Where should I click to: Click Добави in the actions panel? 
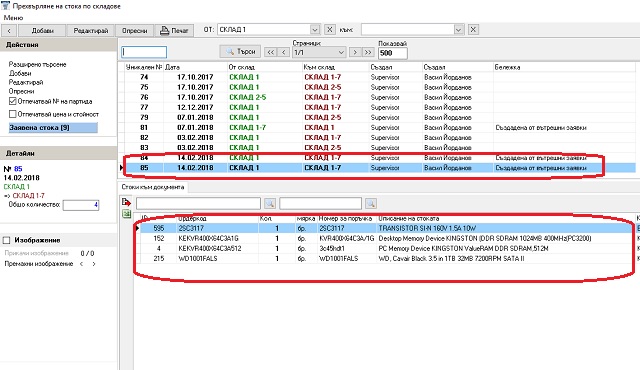pos(20,73)
